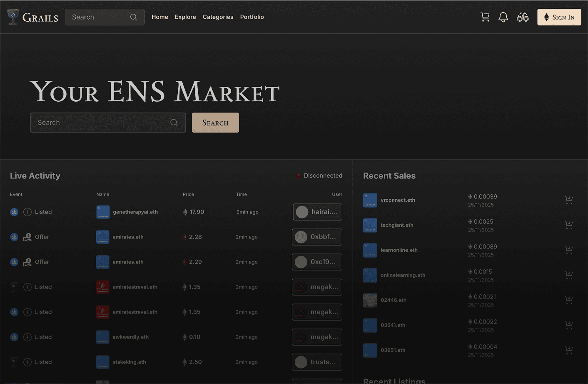Open the Categories navigation item
Image resolution: width=588 pixels, height=384 pixels.
pos(218,17)
